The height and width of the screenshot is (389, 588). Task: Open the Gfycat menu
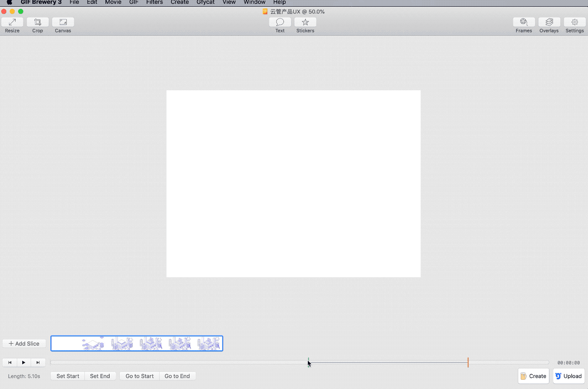click(x=206, y=2)
